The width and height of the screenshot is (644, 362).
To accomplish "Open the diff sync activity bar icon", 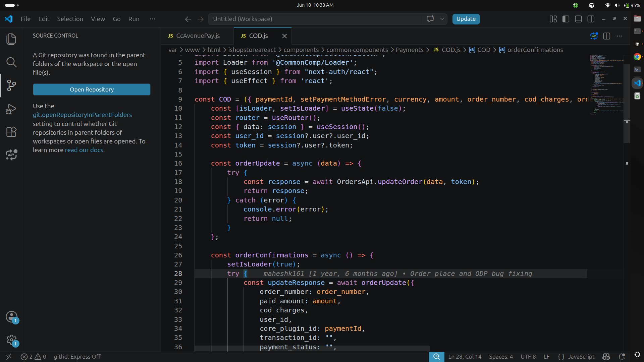I will [x=11, y=155].
